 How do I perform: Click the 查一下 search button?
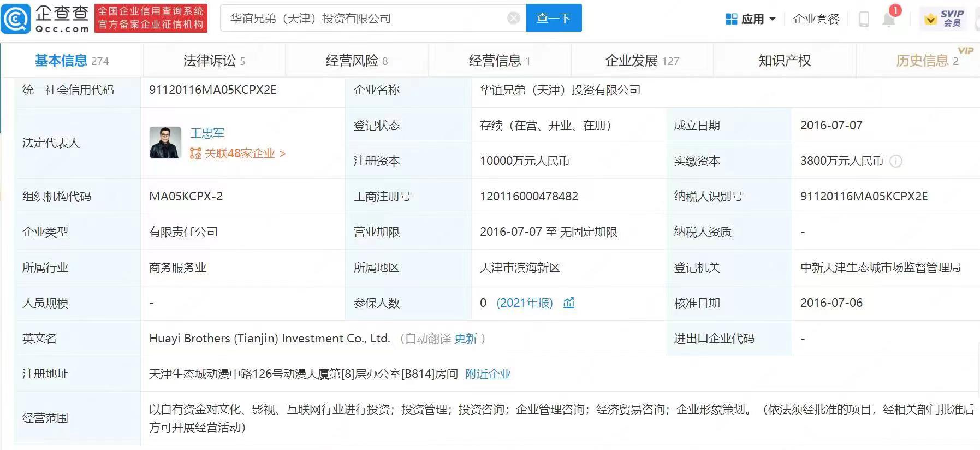(554, 18)
